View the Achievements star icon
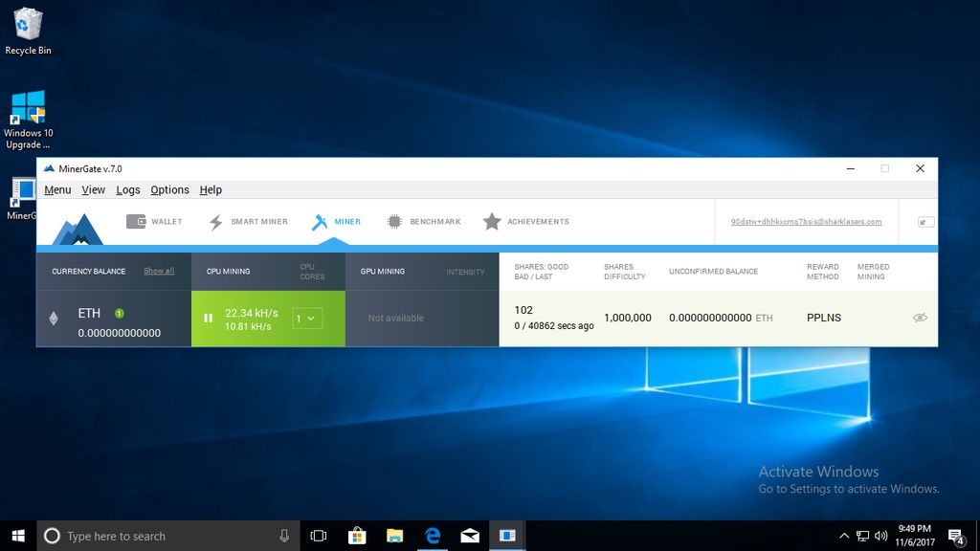Image resolution: width=980 pixels, height=551 pixels. tap(492, 221)
